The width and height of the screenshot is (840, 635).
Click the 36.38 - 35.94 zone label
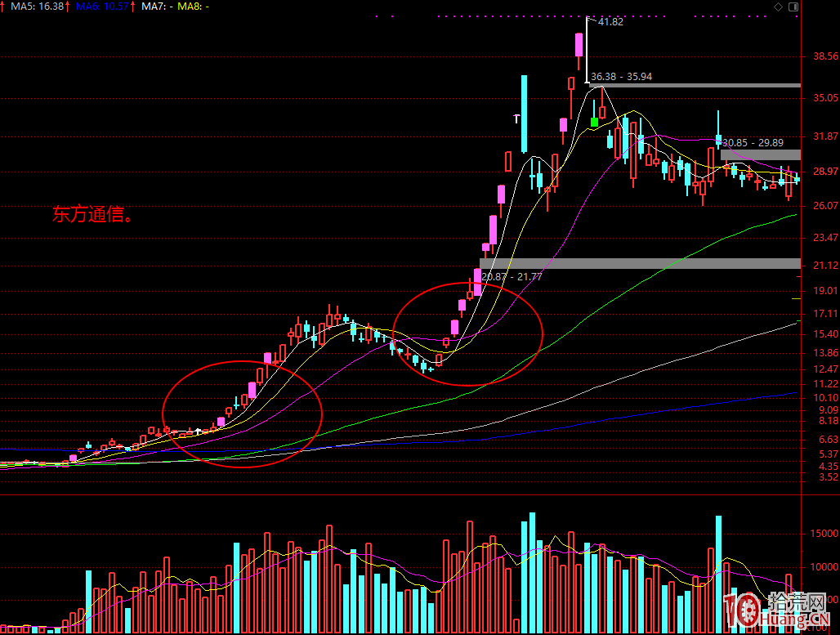[622, 77]
